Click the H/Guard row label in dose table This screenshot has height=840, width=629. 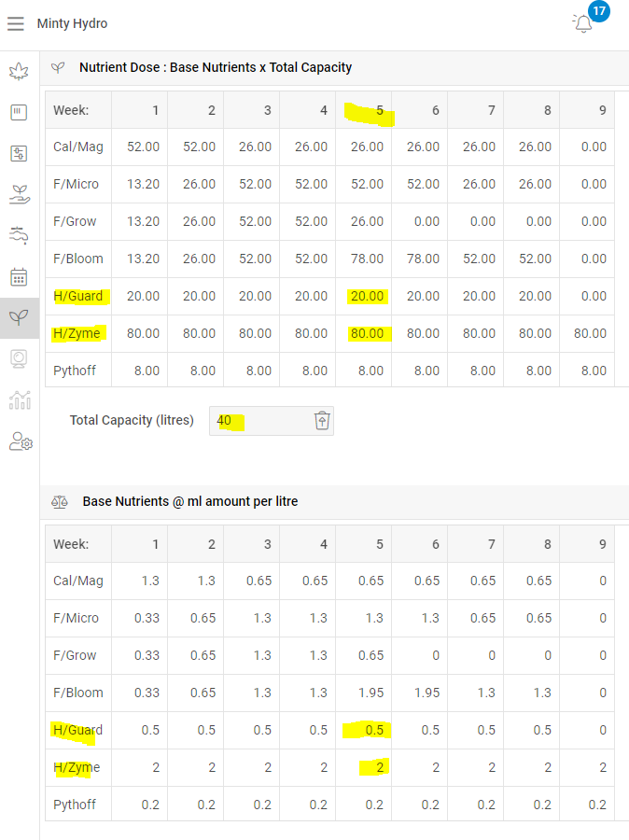tap(79, 296)
